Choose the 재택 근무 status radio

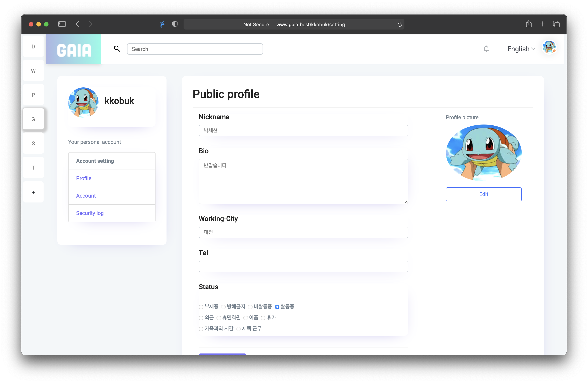click(238, 329)
